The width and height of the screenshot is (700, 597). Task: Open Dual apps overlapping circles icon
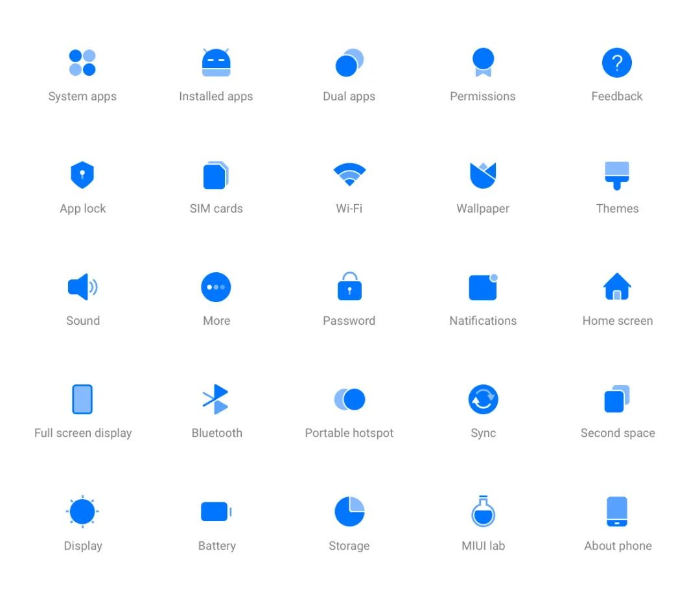[349, 62]
